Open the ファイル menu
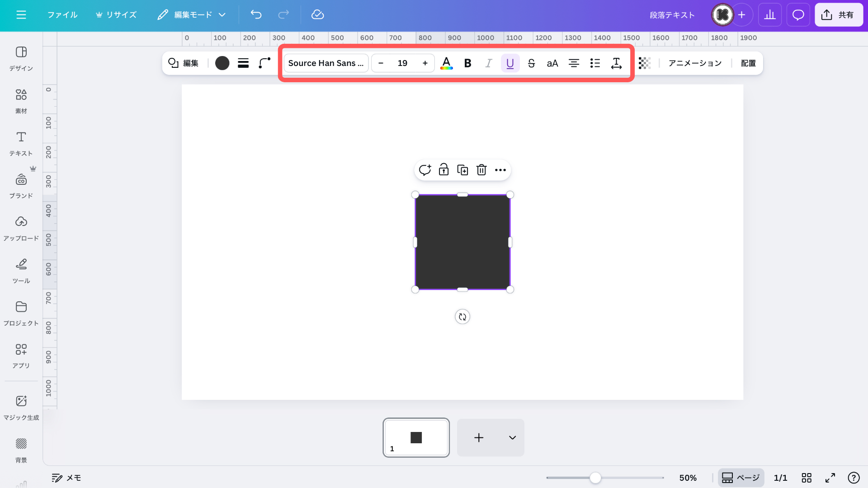This screenshot has width=868, height=488. click(x=62, y=15)
